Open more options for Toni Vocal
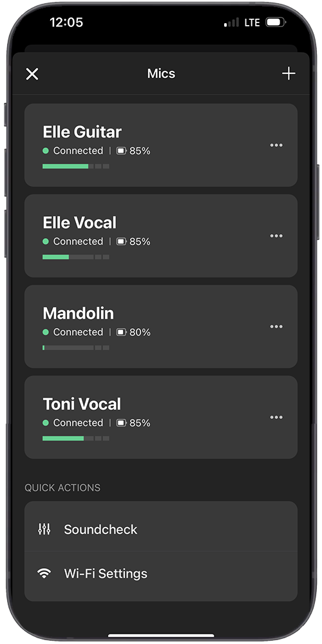 click(276, 418)
